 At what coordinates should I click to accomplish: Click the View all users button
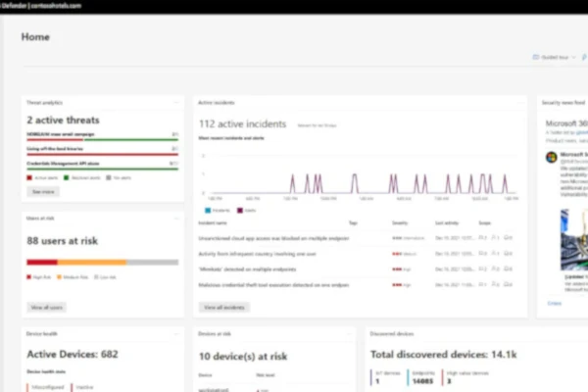pyautogui.click(x=46, y=307)
